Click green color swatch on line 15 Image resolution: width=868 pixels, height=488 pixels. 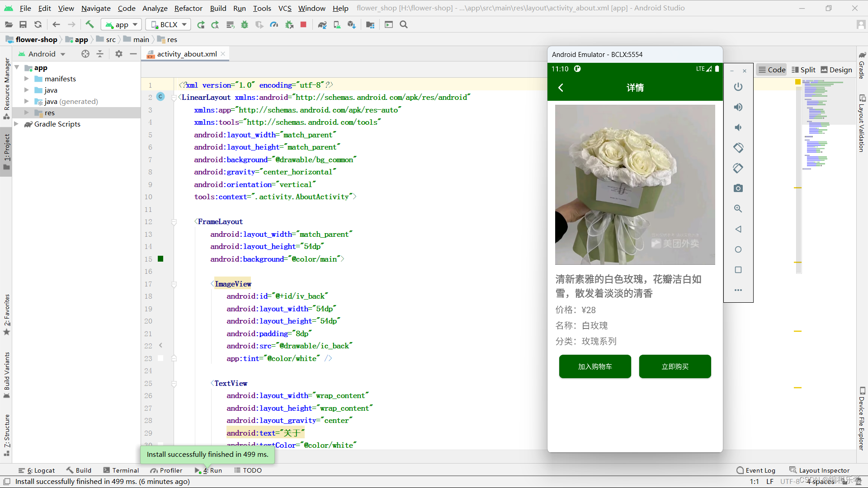(x=160, y=259)
